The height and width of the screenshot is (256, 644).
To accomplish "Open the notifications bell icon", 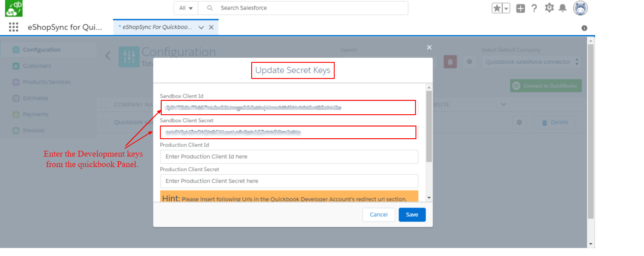I will 563,8.
